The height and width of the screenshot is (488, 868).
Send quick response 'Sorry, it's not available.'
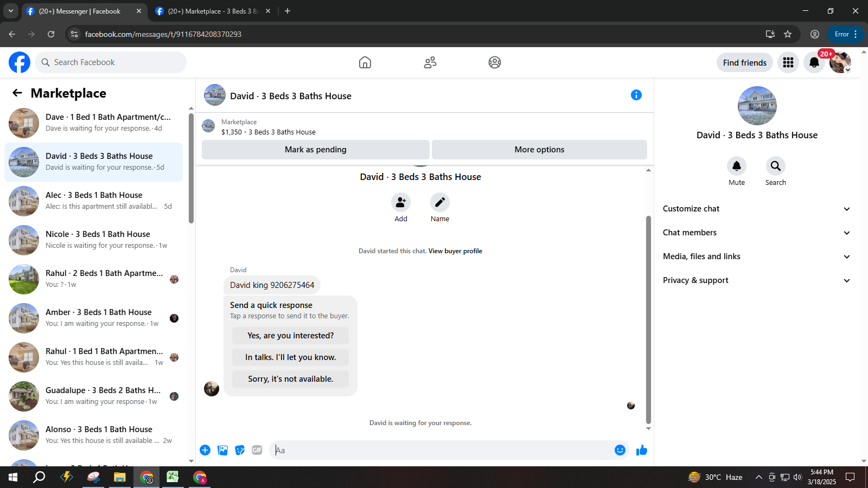tap(290, 379)
